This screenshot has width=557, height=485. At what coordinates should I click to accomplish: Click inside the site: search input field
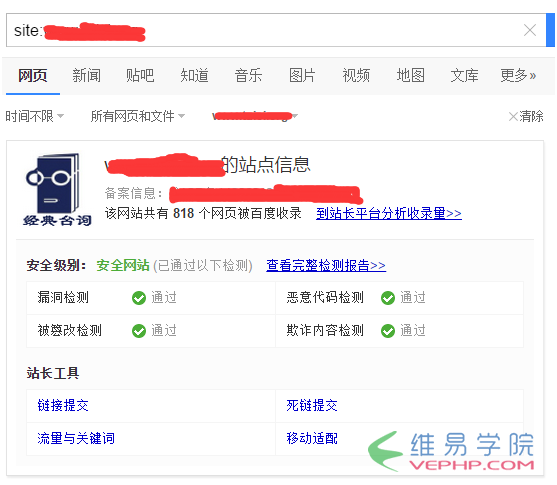tap(276, 30)
